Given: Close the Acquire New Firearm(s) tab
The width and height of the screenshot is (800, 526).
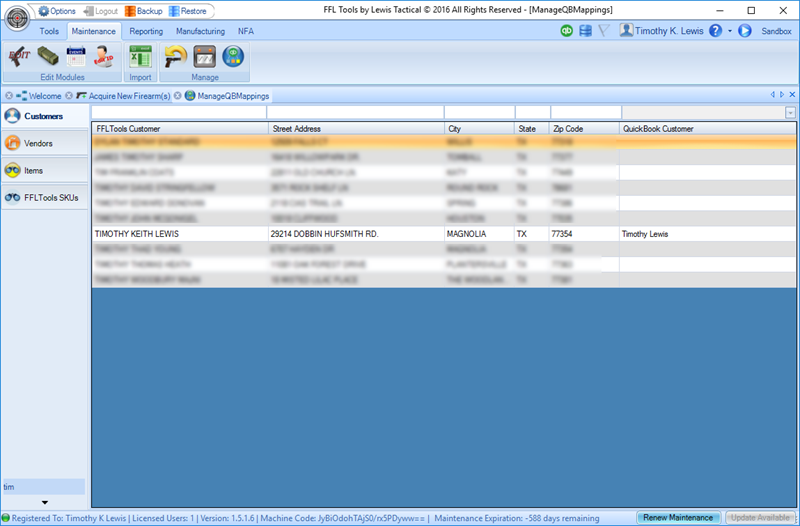Looking at the screenshot, I should 69,95.
